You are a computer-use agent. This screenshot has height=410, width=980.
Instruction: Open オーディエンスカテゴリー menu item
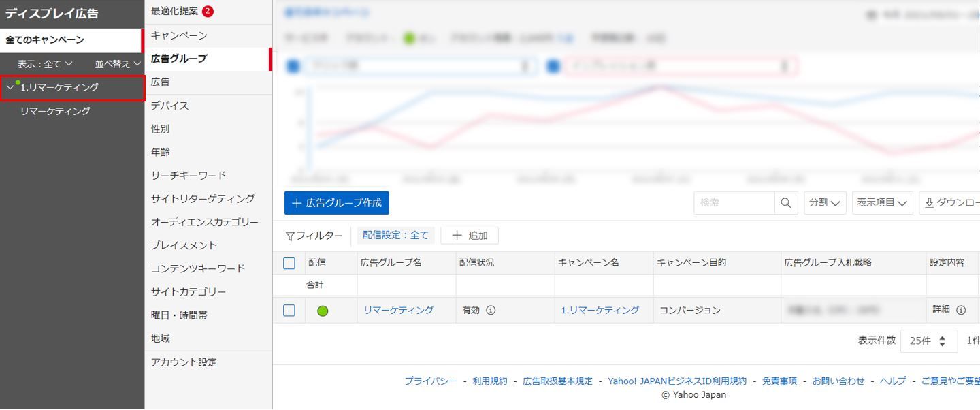tap(205, 222)
